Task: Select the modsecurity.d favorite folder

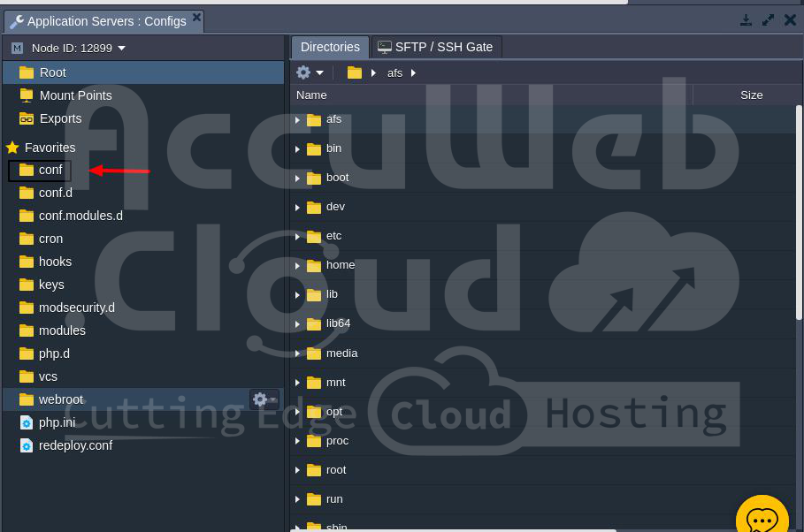Action: point(76,308)
